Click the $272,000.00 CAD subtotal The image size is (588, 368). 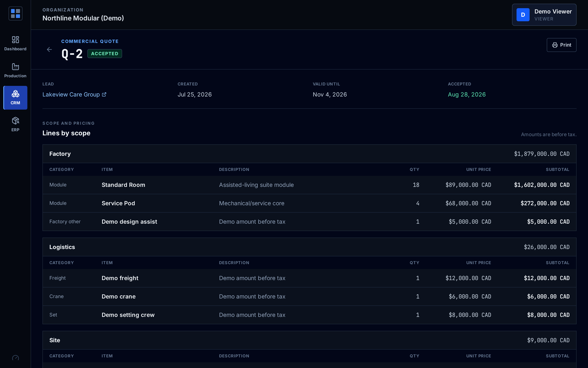545,203
